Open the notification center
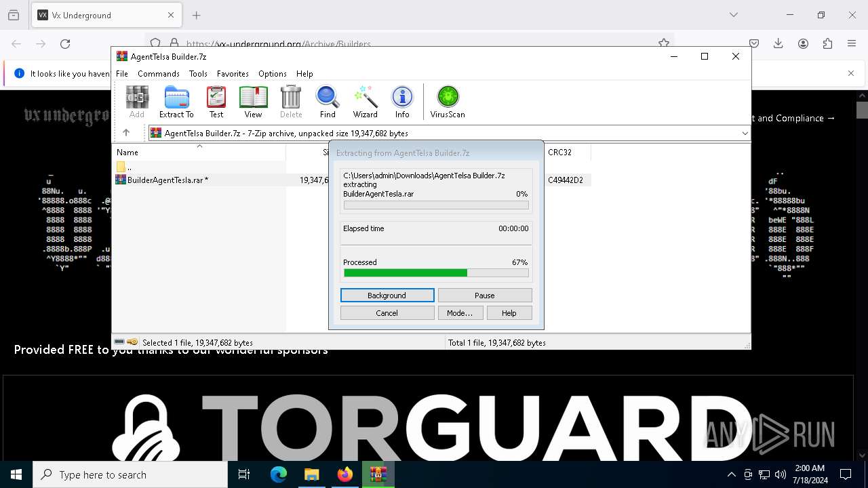 [x=846, y=474]
